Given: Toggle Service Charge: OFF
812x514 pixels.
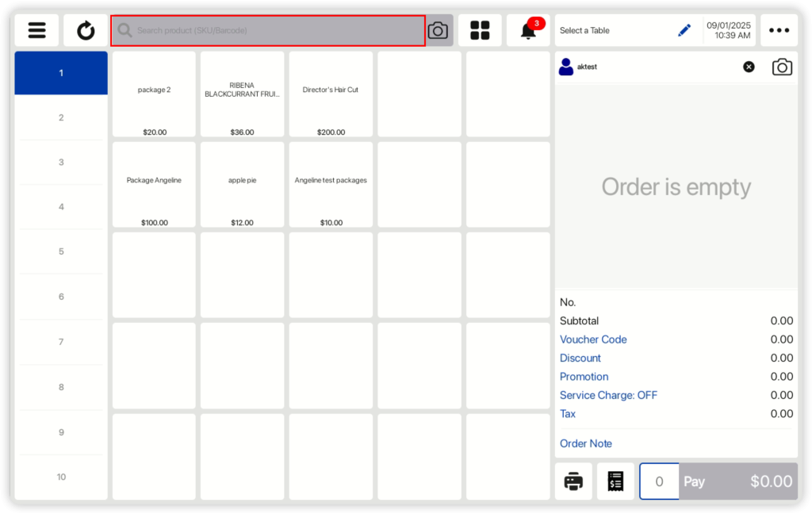Looking at the screenshot, I should (x=608, y=395).
